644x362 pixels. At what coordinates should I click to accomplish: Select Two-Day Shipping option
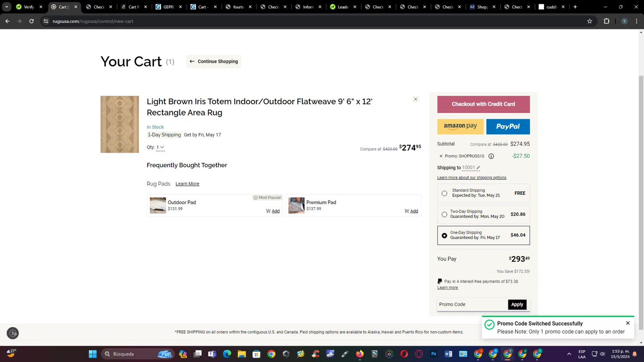[444, 214]
